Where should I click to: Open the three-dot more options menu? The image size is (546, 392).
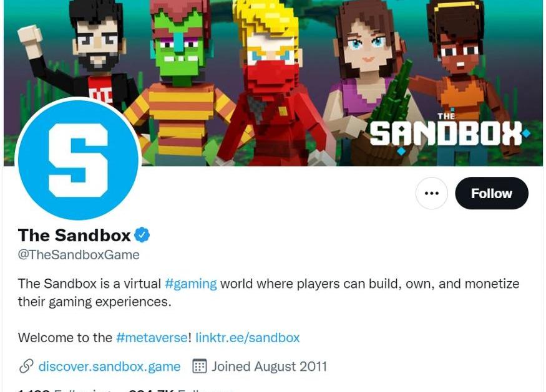click(431, 193)
